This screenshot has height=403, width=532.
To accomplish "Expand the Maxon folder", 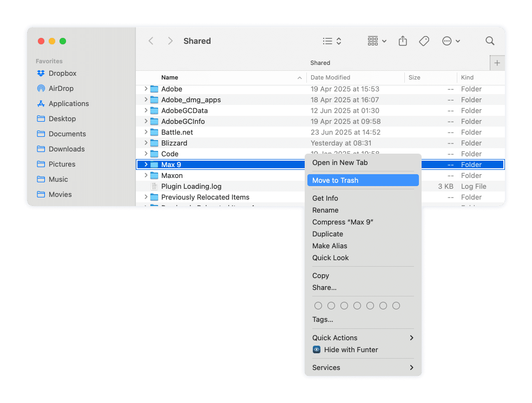I will (146, 175).
